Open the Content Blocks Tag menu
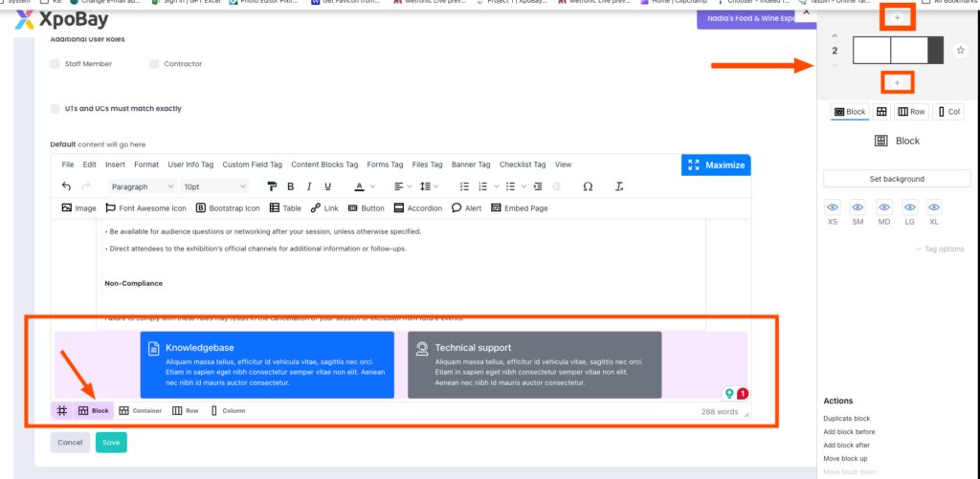Screen dimensions: 980x479 click(x=323, y=164)
